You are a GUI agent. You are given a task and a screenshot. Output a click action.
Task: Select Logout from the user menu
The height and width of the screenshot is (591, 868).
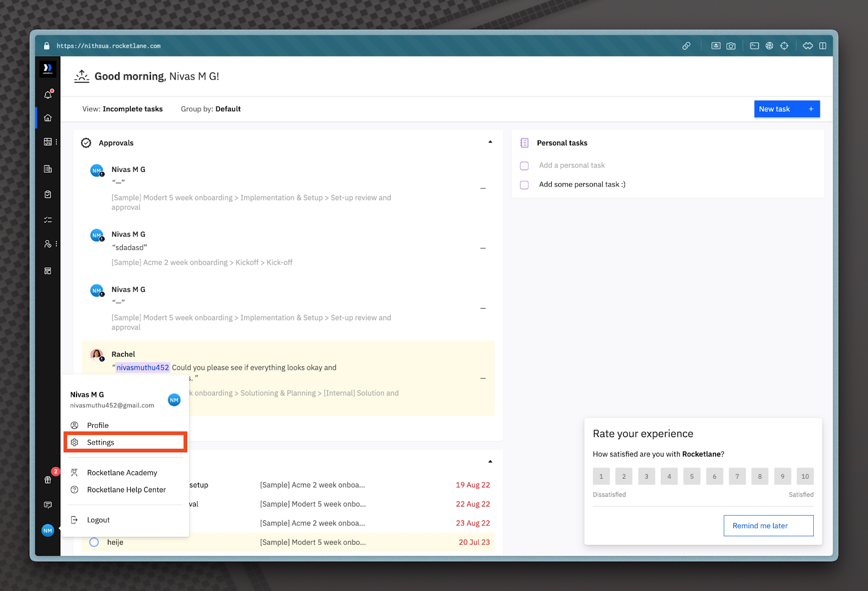pyautogui.click(x=125, y=520)
